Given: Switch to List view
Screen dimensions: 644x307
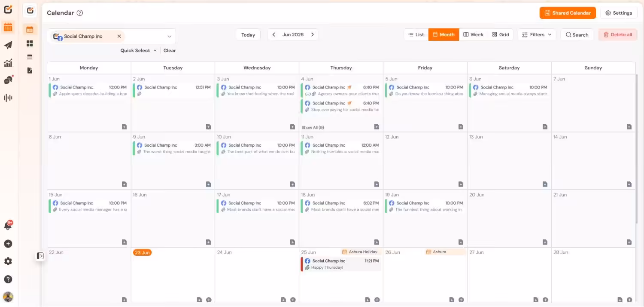Looking at the screenshot, I should [x=416, y=35].
